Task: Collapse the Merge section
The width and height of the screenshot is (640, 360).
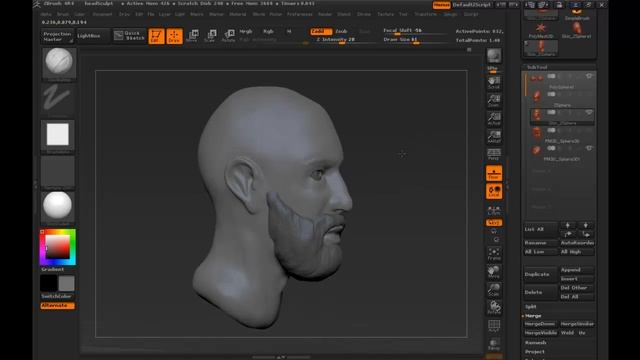Action: tap(533, 316)
